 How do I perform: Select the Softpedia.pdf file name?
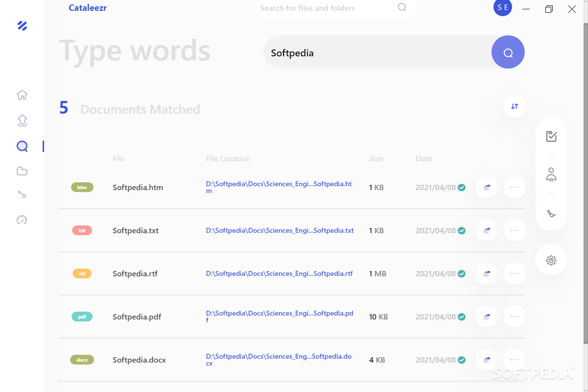pos(137,317)
